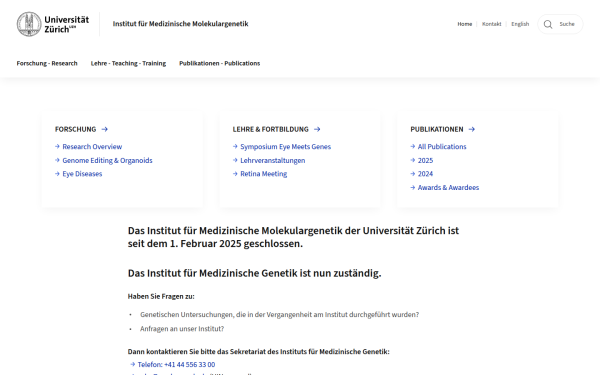Viewport: 600px width, 375px height.
Task: Open the 2024 publications link
Action: [x=425, y=174]
